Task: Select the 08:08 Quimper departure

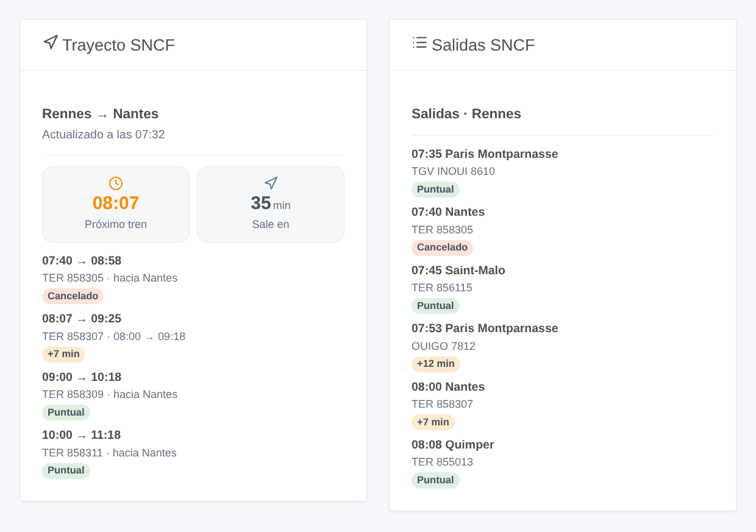Action: pos(453,445)
